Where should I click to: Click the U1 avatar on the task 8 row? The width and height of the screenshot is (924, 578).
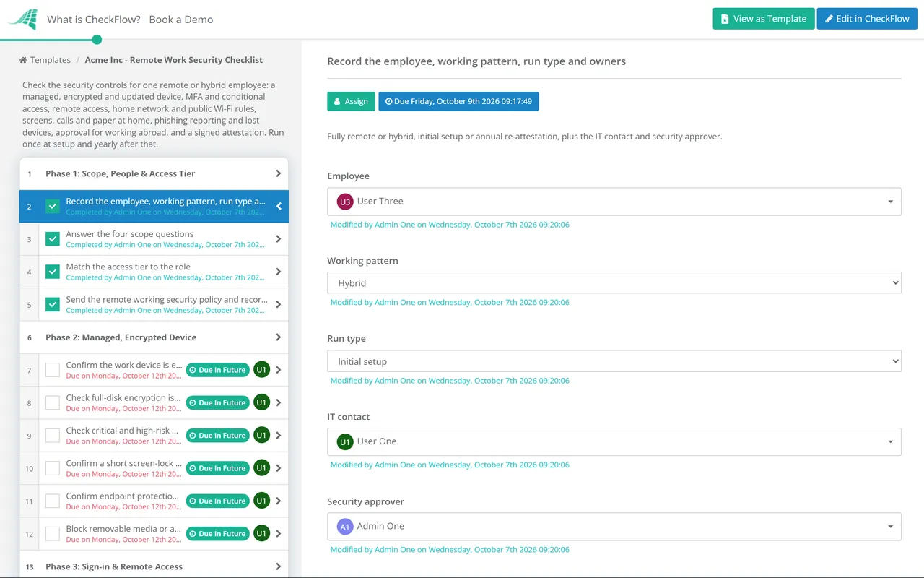261,402
